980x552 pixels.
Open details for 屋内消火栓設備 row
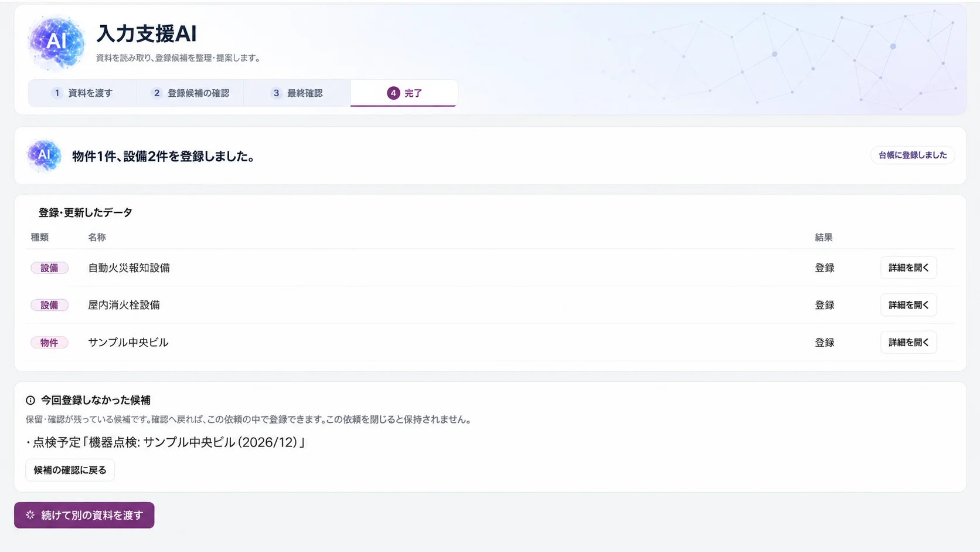pos(908,305)
